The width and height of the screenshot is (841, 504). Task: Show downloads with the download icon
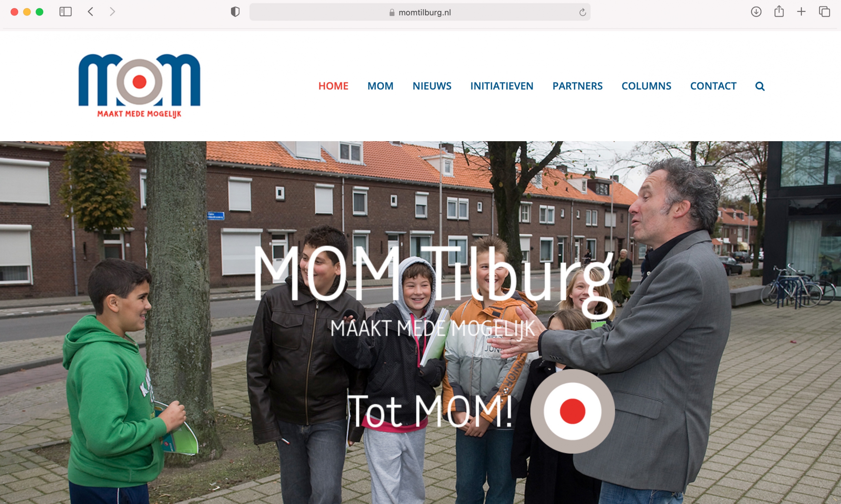[756, 12]
